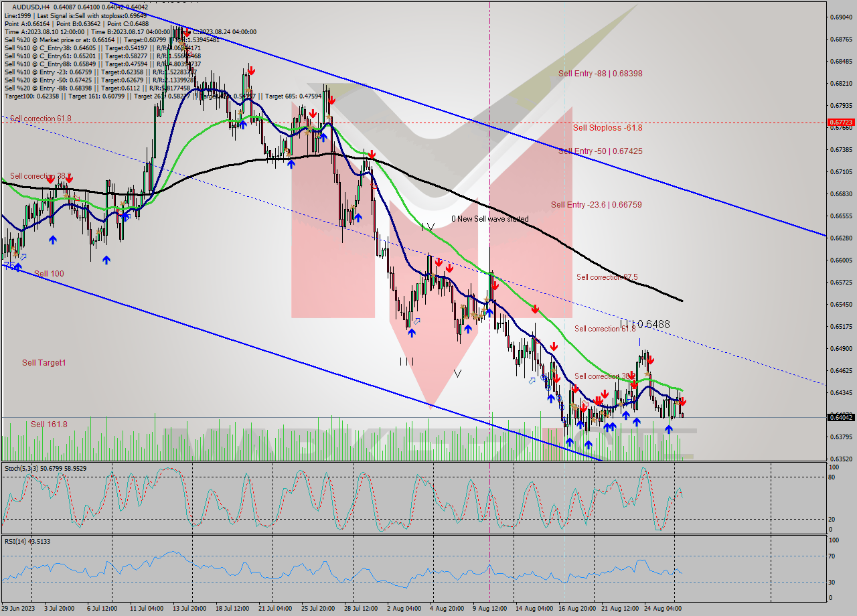This screenshot has height=616, width=857.
Task: Click the '25 Jul 20:00' time label
Action: point(318,609)
